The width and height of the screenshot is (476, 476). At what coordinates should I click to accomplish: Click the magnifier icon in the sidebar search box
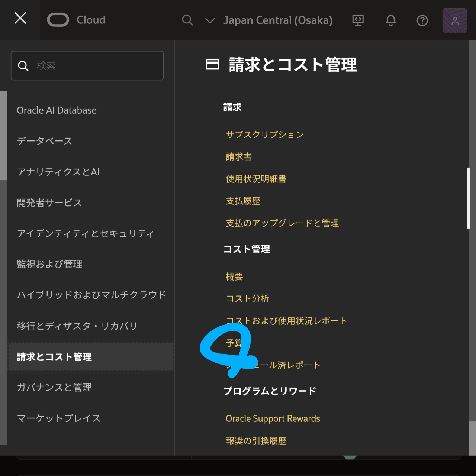[23, 65]
